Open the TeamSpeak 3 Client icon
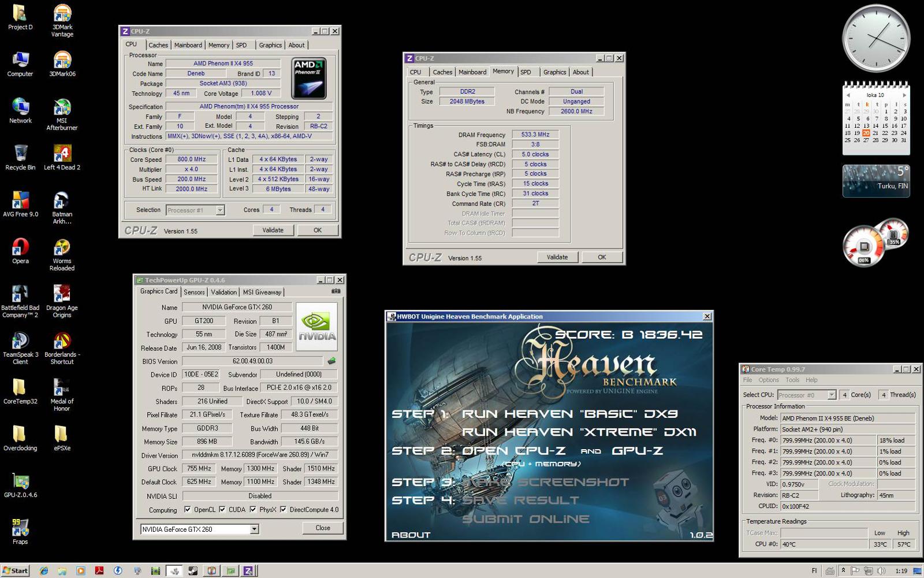Viewport: 924px width, 578px height. 20,349
